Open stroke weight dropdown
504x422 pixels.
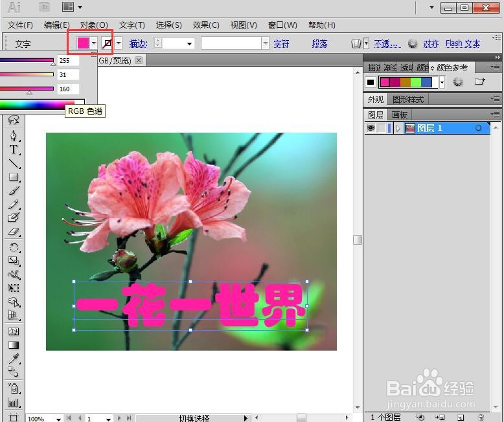190,43
